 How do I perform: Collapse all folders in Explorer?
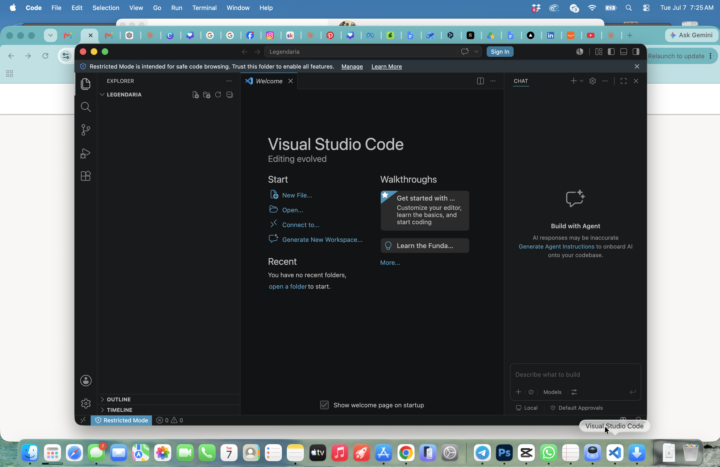230,95
